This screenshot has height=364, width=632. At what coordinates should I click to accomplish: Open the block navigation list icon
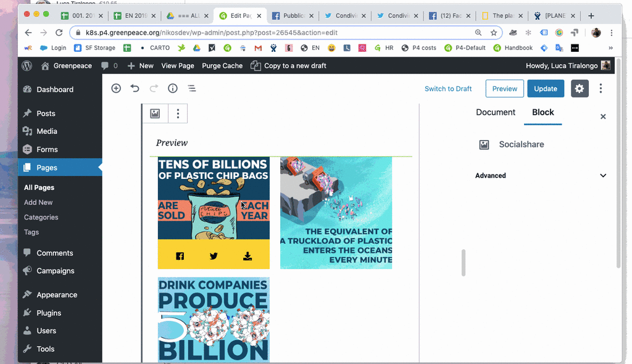point(192,88)
